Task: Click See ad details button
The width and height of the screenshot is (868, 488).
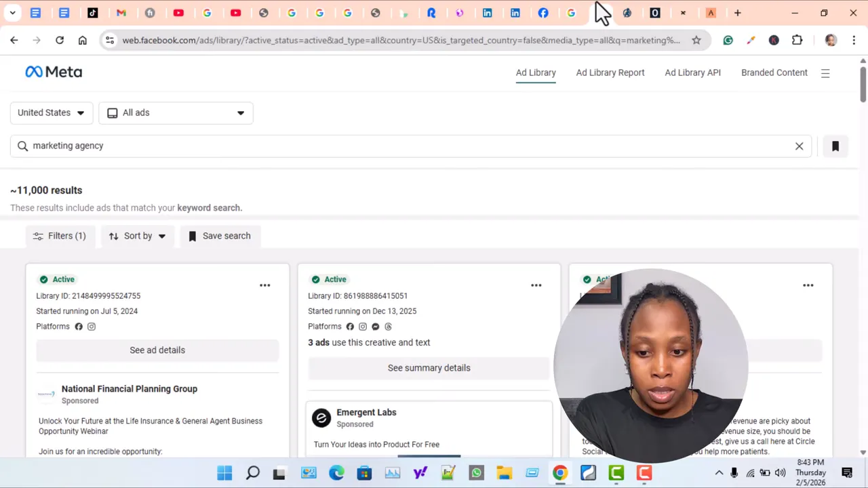Action: 157,350
